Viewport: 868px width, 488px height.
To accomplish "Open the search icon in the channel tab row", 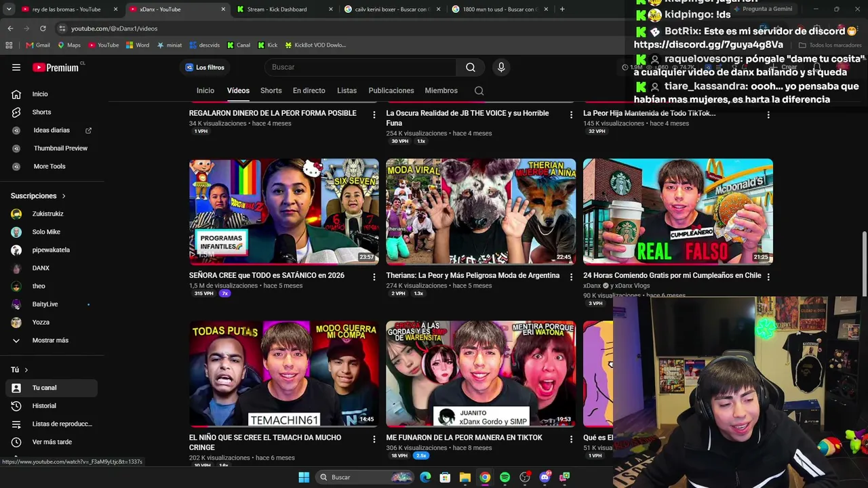I will (479, 91).
